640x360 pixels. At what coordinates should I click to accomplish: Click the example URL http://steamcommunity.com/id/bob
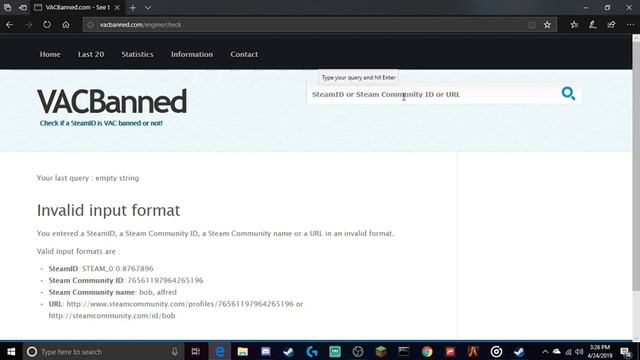click(112, 316)
